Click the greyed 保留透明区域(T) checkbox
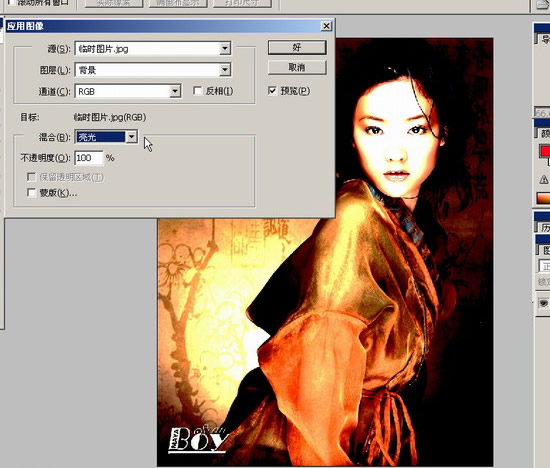The image size is (550, 468). tap(32, 177)
